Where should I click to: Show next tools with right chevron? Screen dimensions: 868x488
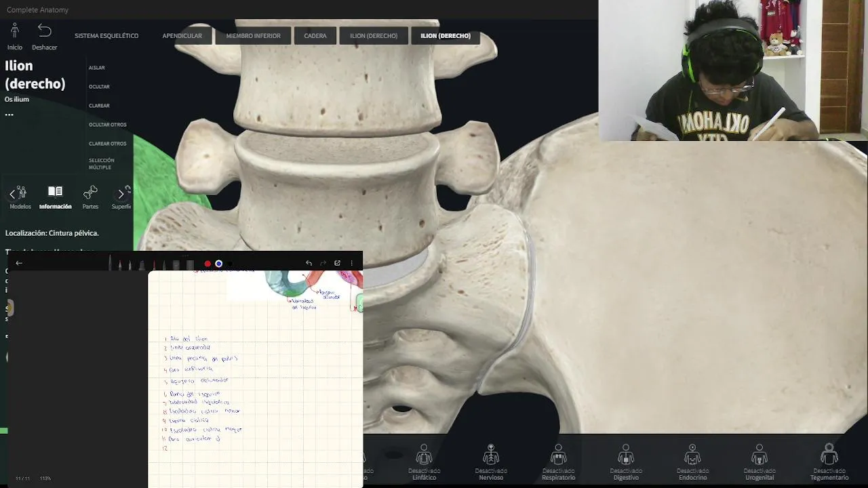[x=121, y=195]
